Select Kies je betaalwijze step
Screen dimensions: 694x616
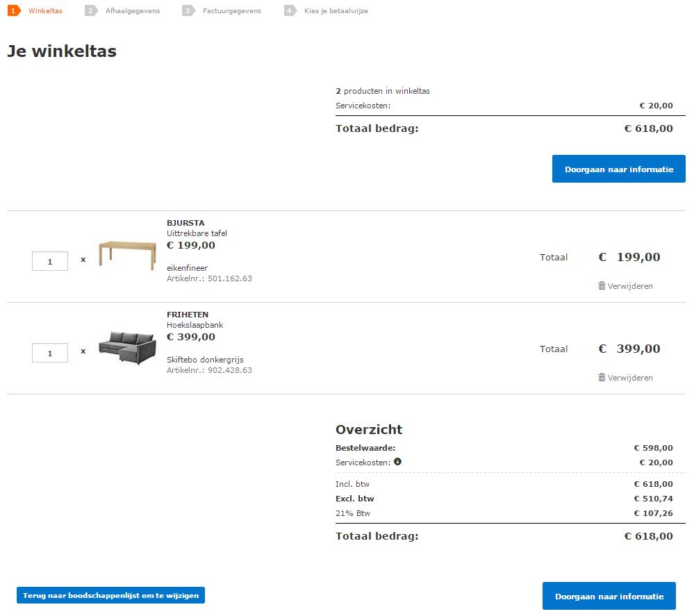[336, 10]
